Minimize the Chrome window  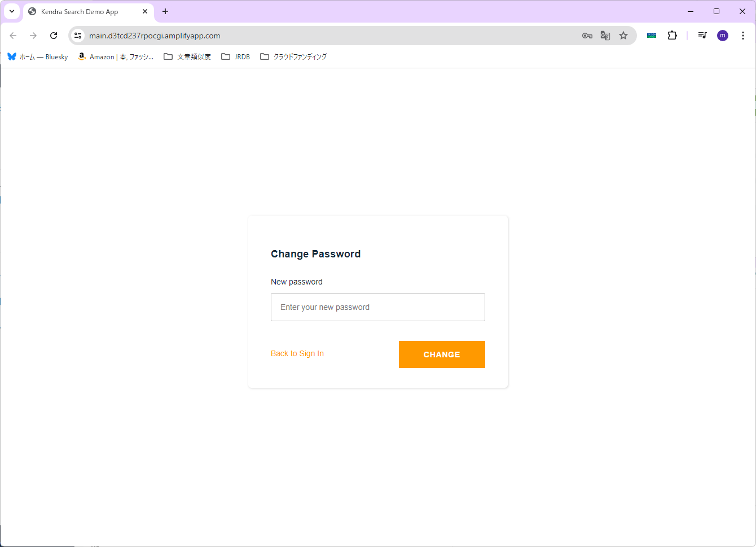pos(691,11)
